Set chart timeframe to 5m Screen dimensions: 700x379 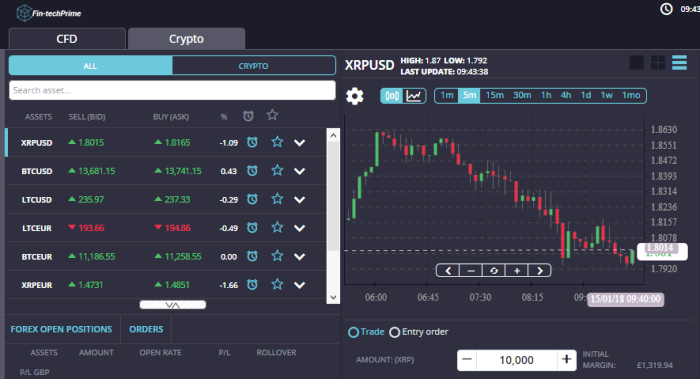[x=469, y=96]
